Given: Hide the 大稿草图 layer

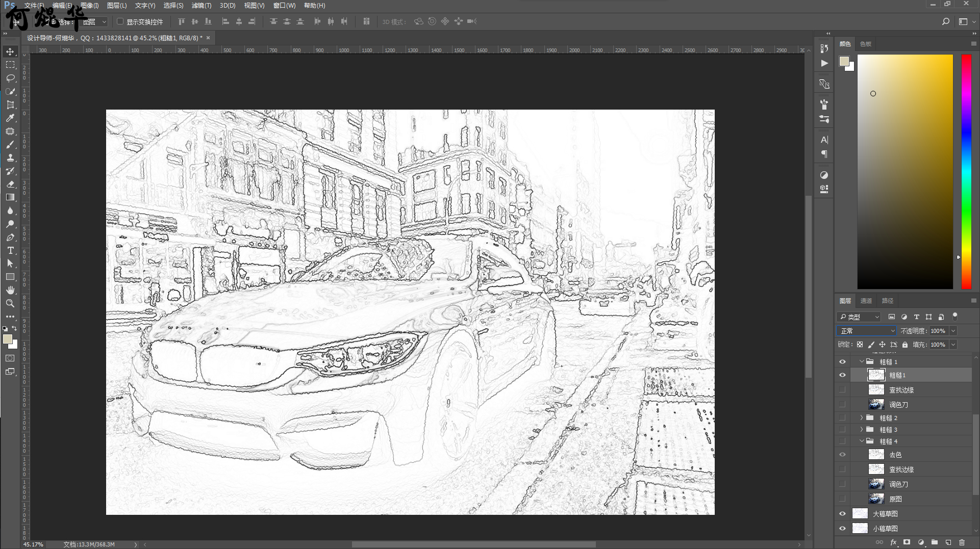Looking at the screenshot, I should click(x=842, y=514).
